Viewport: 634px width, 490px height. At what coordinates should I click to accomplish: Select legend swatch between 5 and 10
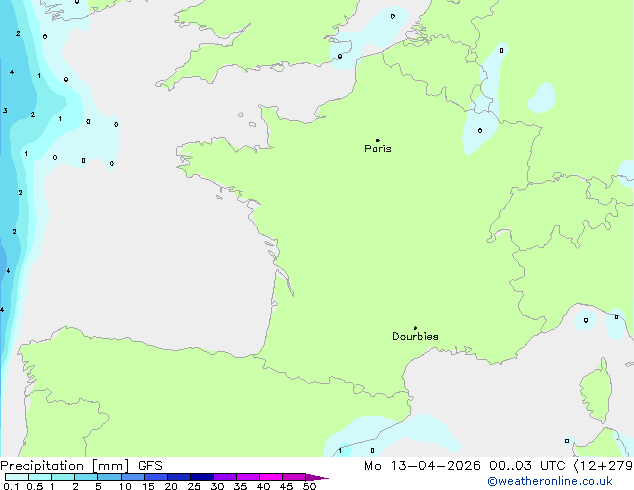109,477
